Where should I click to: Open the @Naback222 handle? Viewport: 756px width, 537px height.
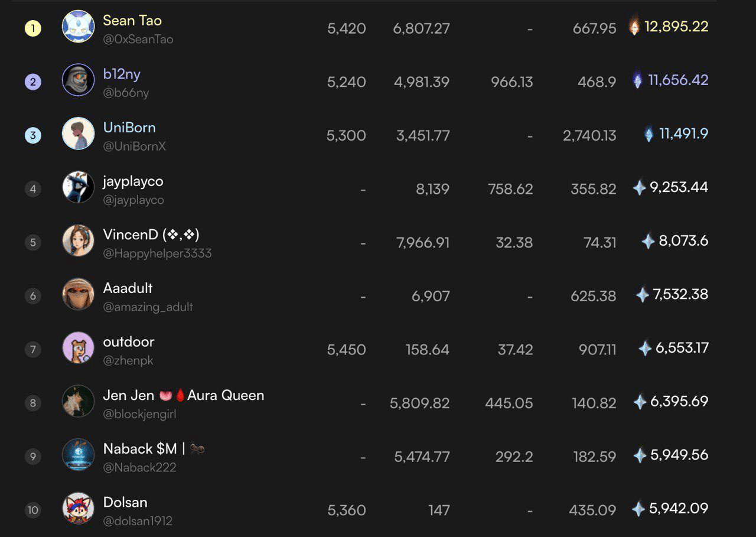(140, 467)
